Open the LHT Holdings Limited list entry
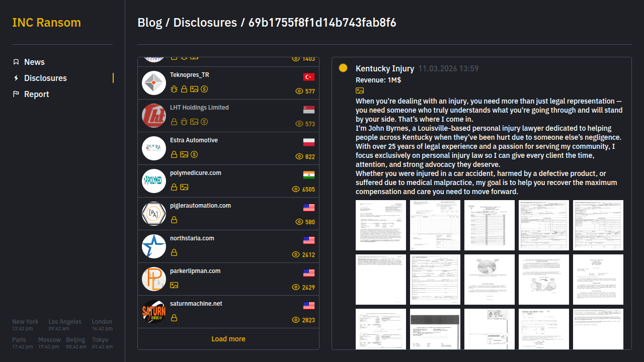The width and height of the screenshot is (644, 362). tap(199, 108)
